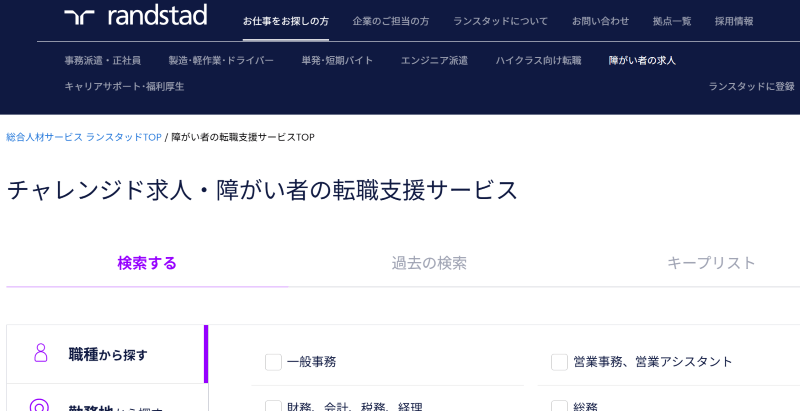
Task: Check the 一般事務 checkbox
Action: [x=273, y=362]
